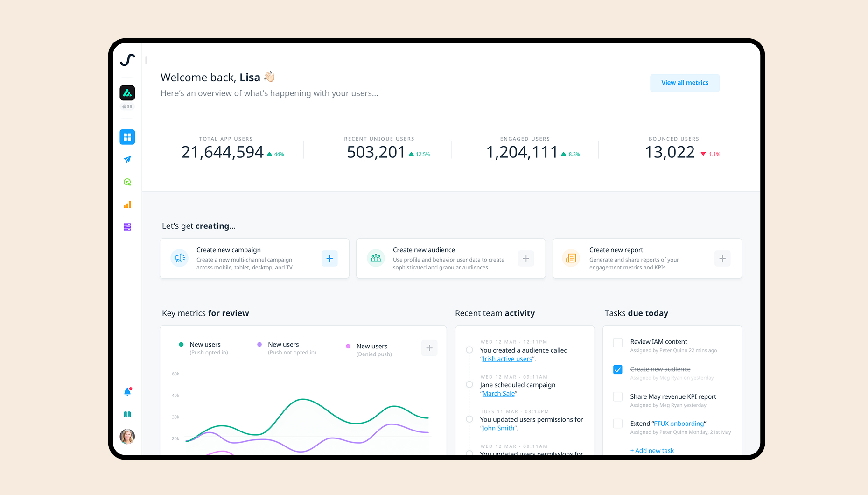This screenshot has height=495, width=868.
Task: Click the 8.3% growth indicator
Action: click(x=571, y=154)
